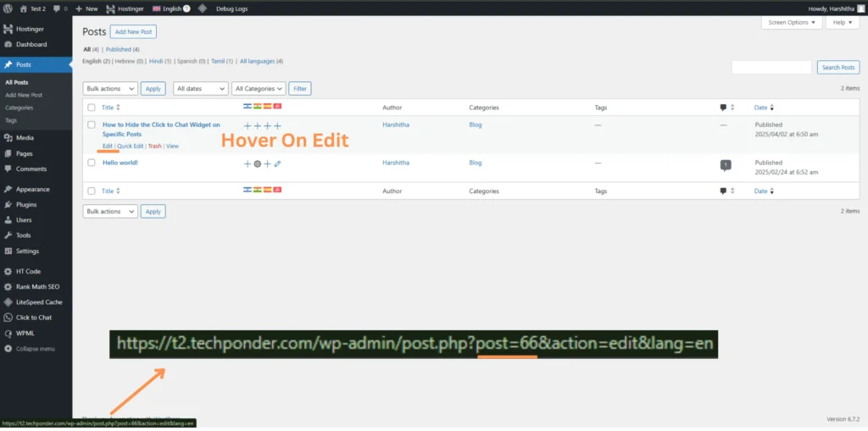This screenshot has height=431, width=868.
Task: Click the comment count bubble showing 1
Action: [x=725, y=164]
